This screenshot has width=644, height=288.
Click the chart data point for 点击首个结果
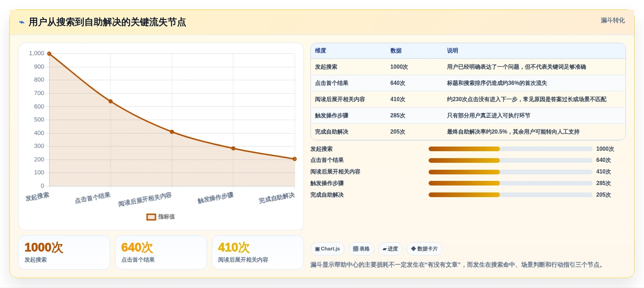coord(110,101)
